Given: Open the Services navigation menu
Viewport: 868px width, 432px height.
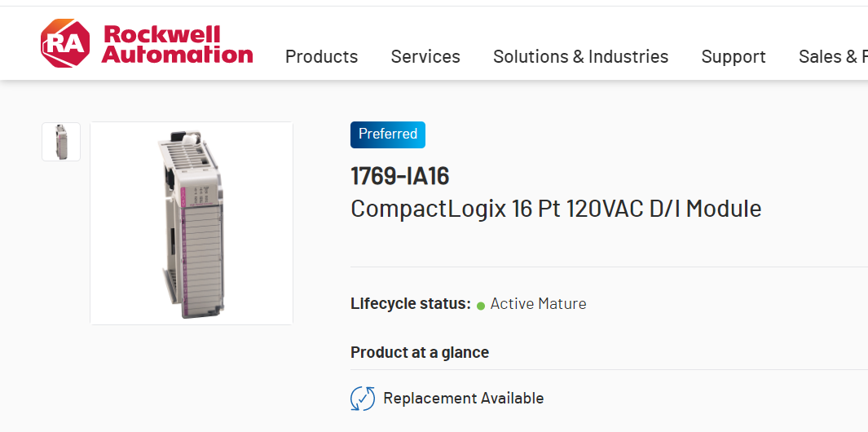Looking at the screenshot, I should click(425, 56).
